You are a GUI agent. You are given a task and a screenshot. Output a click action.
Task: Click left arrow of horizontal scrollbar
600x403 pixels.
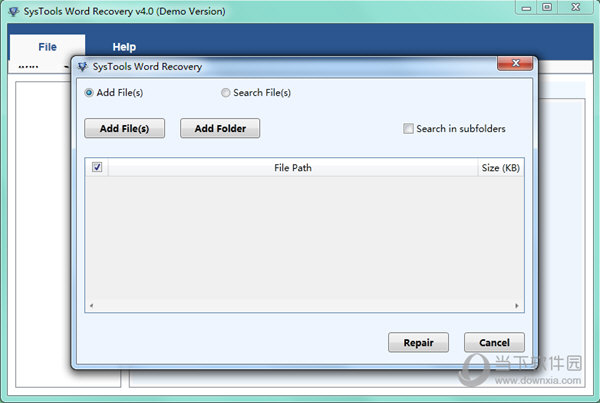pyautogui.click(x=91, y=305)
